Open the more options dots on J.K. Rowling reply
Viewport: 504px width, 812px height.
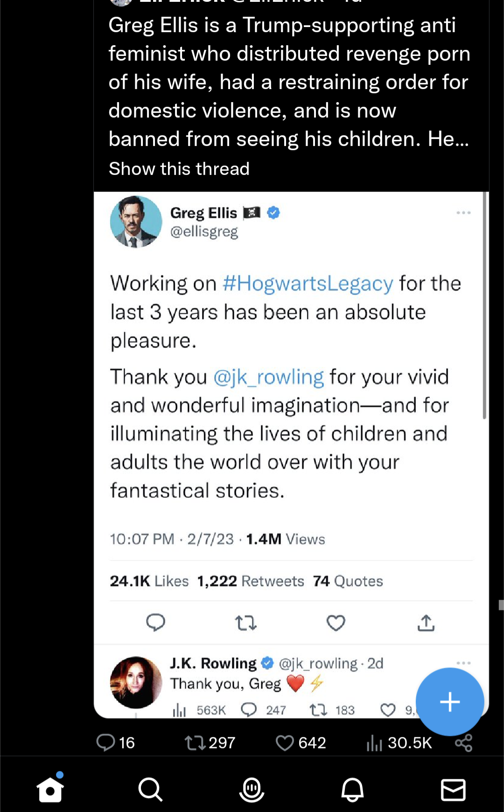[463, 663]
